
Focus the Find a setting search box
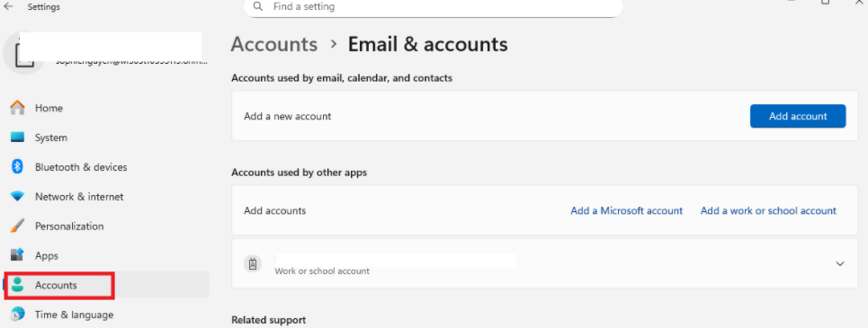coord(434,7)
